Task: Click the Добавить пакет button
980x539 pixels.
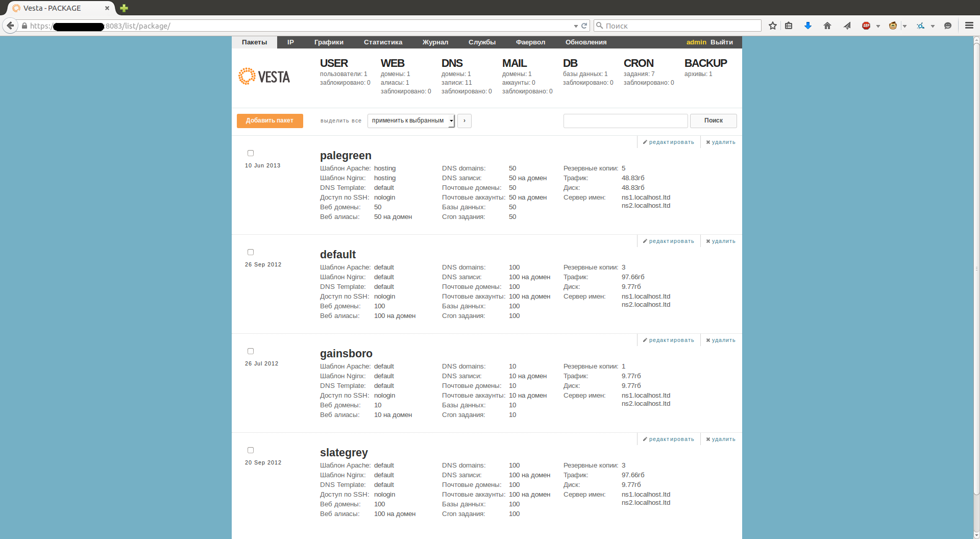Action: [x=270, y=120]
